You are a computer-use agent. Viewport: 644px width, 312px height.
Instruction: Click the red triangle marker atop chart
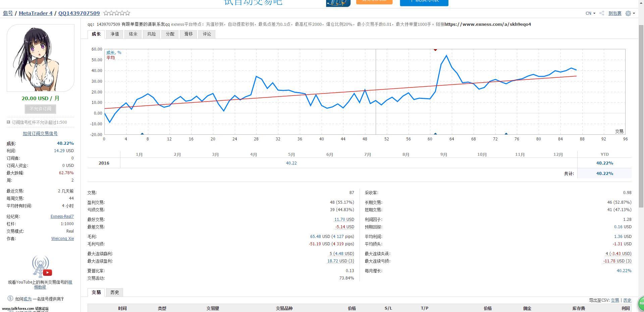(x=435, y=50)
